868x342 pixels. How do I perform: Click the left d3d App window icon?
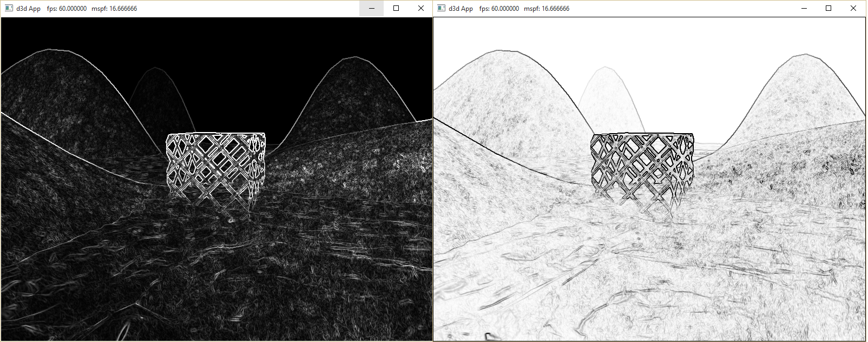[x=9, y=8]
